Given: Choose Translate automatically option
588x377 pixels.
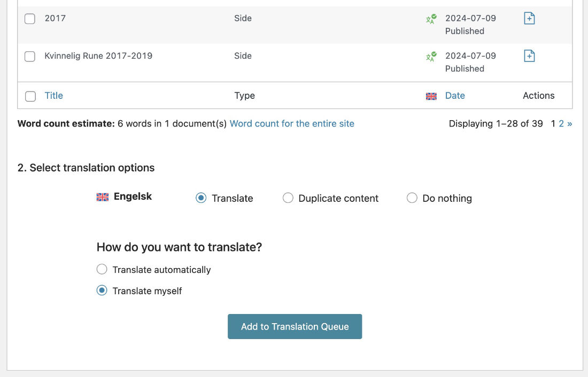Looking at the screenshot, I should (102, 269).
